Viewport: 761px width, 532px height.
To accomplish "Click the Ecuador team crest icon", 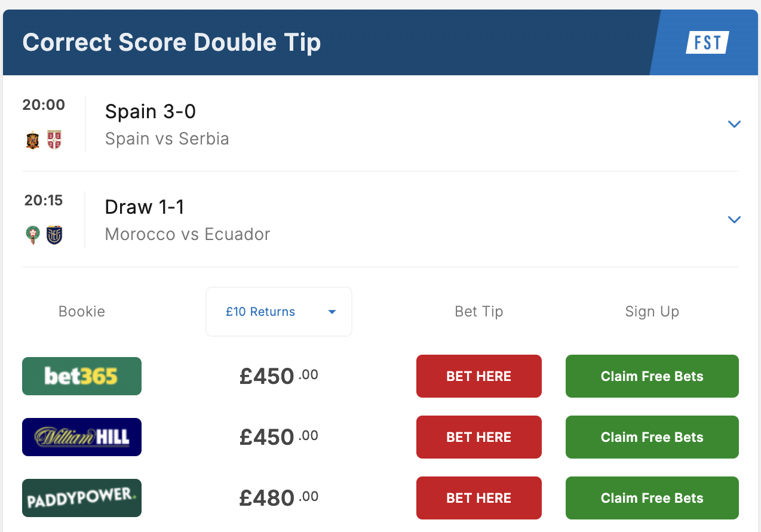I will coord(54,235).
